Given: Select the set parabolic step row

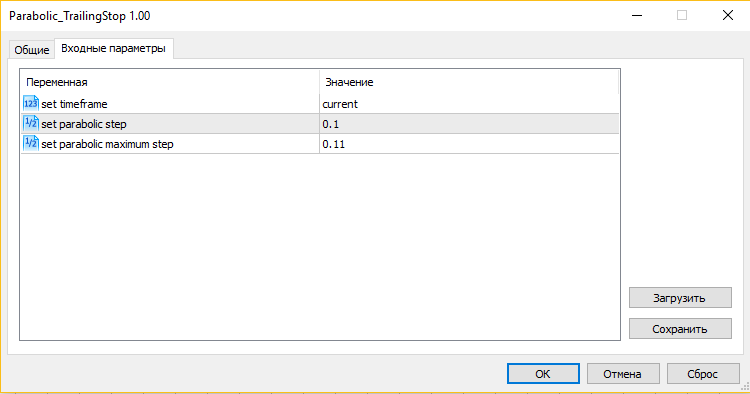Looking at the screenshot, I should (x=320, y=124).
